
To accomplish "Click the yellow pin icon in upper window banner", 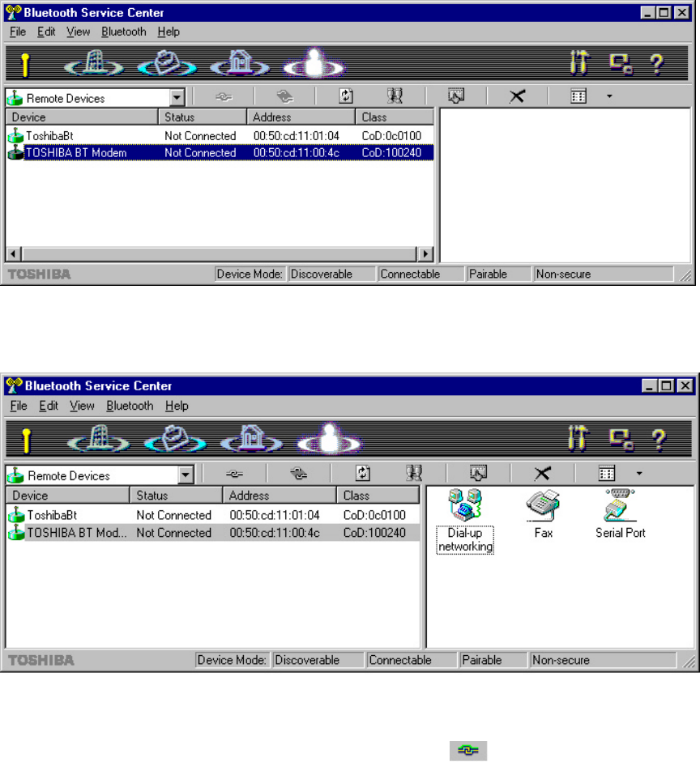I will pos(25,65).
